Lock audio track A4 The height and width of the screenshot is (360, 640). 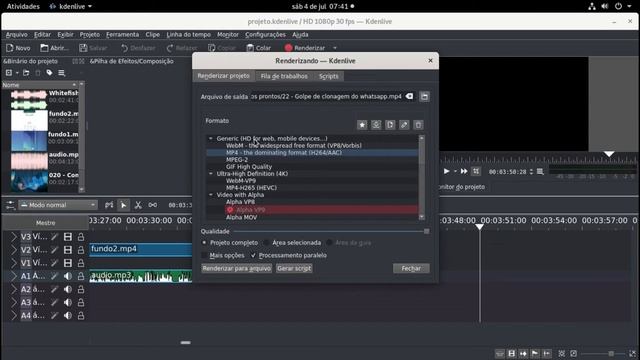point(81,316)
